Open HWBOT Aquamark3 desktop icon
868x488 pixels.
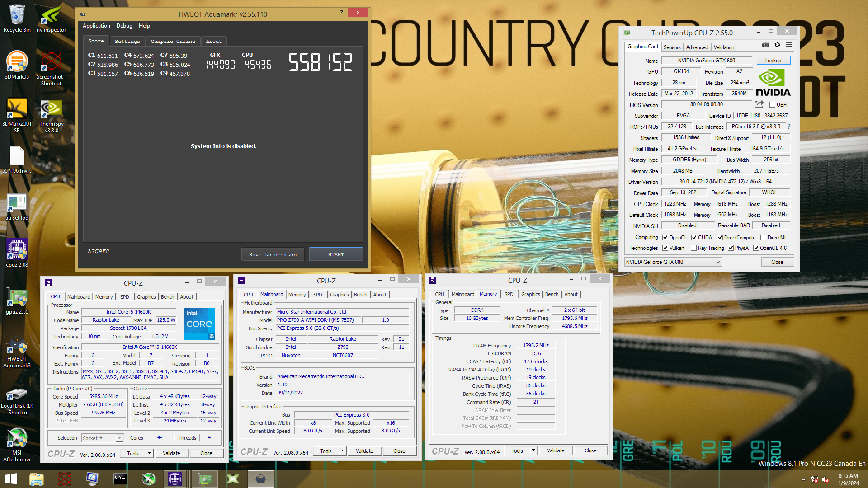coord(17,352)
